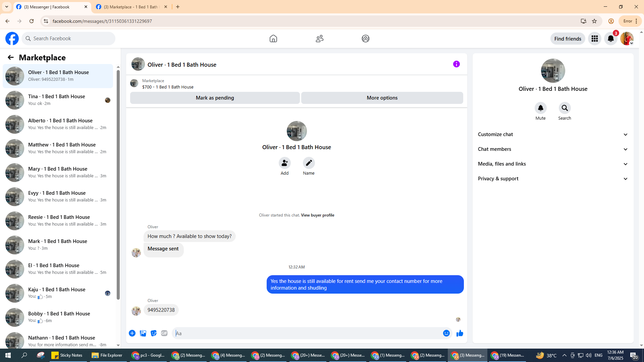Click the Add people icon
This screenshot has width=644, height=362.
(x=284, y=163)
